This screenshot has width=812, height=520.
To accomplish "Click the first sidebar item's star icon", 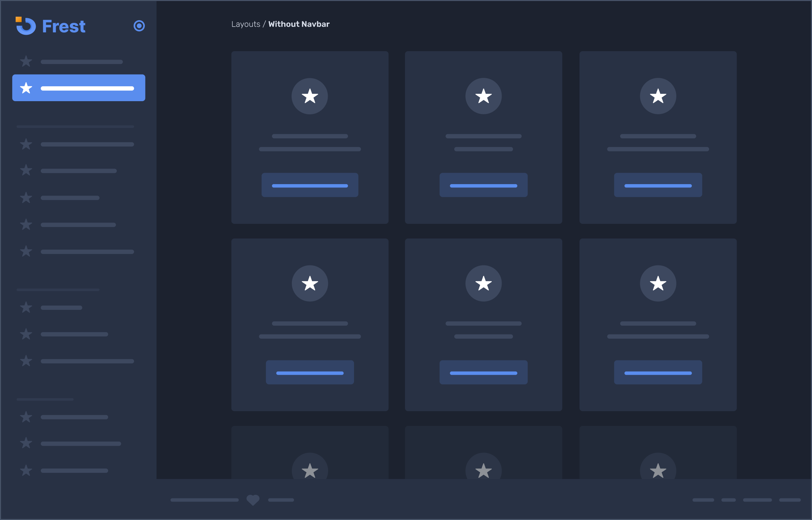I will click(x=26, y=61).
